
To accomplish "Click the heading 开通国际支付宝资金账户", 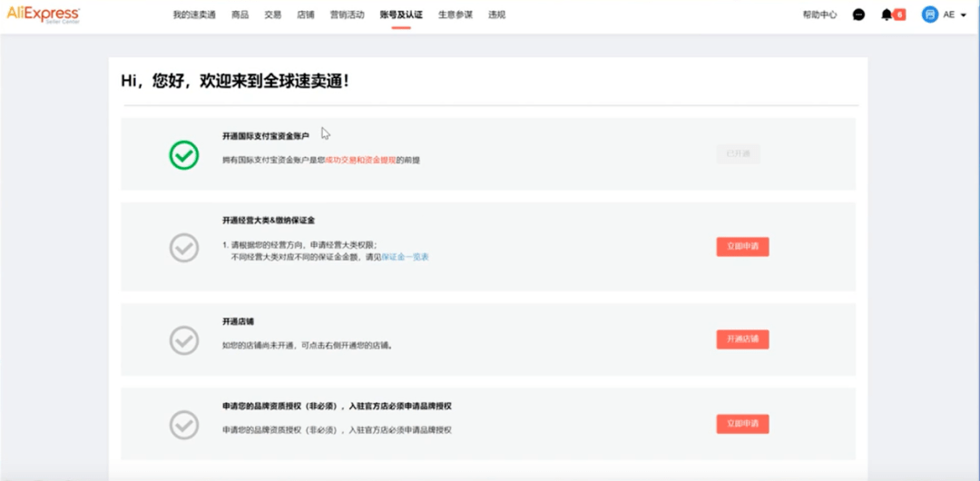I will (266, 136).
